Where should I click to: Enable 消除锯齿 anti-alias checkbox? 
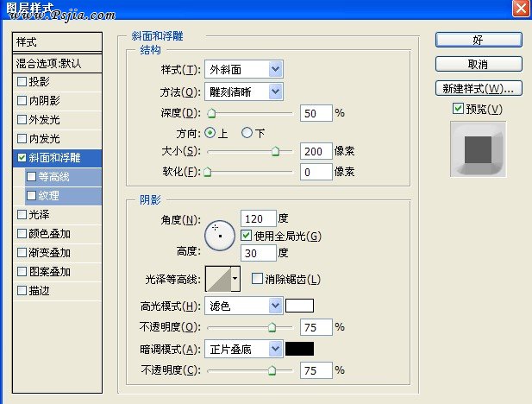pos(257,279)
